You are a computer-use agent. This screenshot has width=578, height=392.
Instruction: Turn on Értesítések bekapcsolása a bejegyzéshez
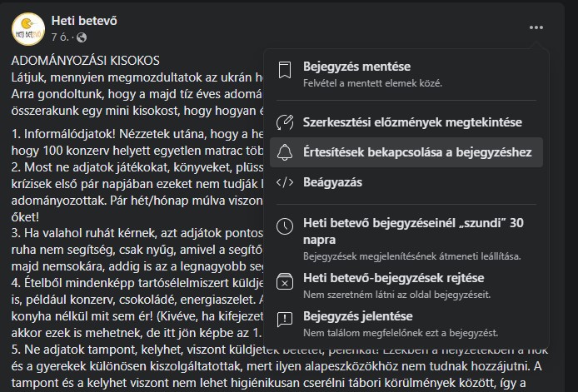tap(406, 152)
